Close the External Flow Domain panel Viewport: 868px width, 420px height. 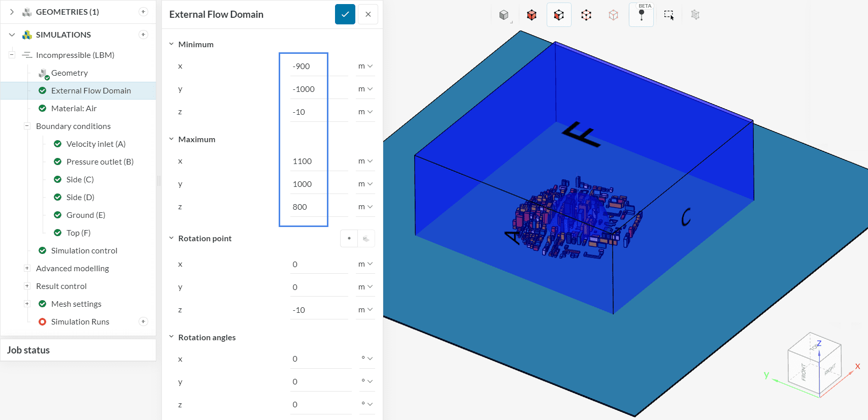[x=368, y=14]
